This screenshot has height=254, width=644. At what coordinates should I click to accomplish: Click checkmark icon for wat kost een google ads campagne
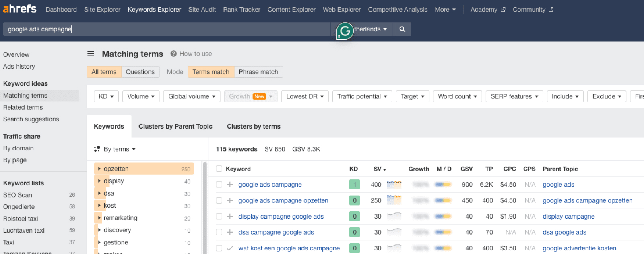point(230,248)
